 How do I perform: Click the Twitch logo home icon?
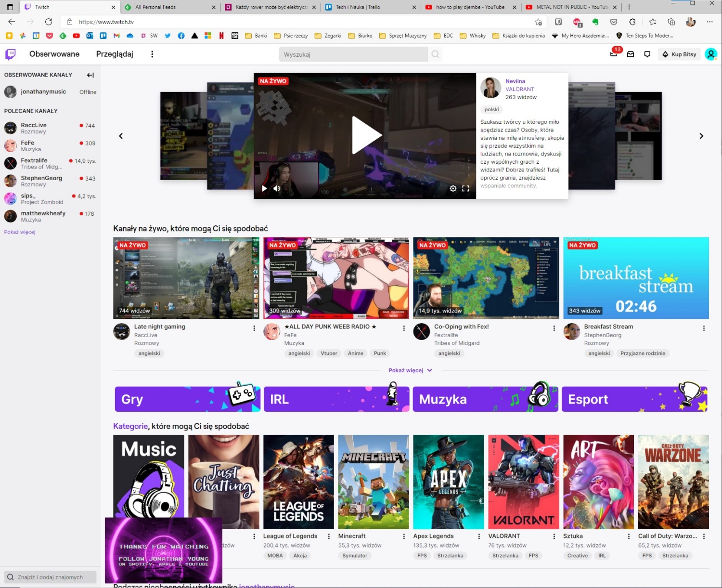coord(11,54)
